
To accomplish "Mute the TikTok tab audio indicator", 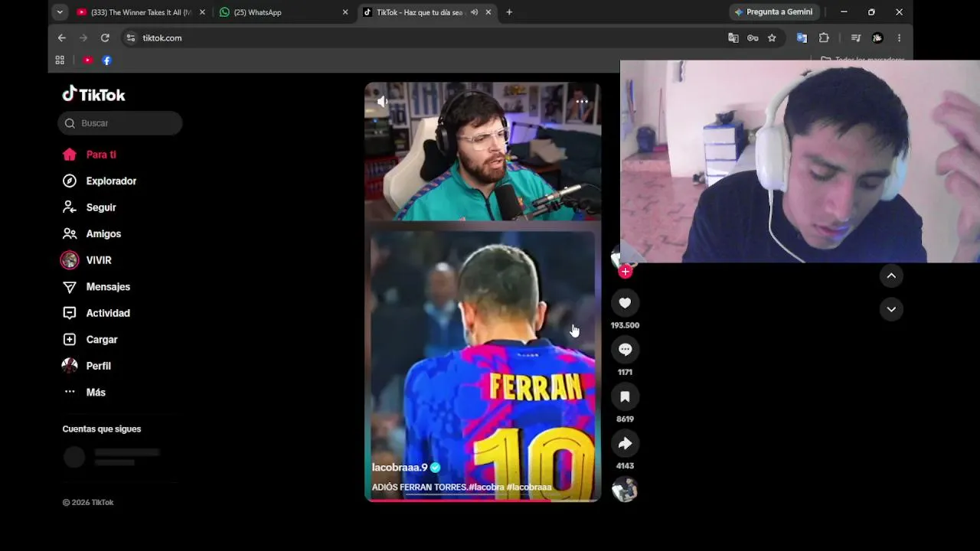I will tap(474, 12).
